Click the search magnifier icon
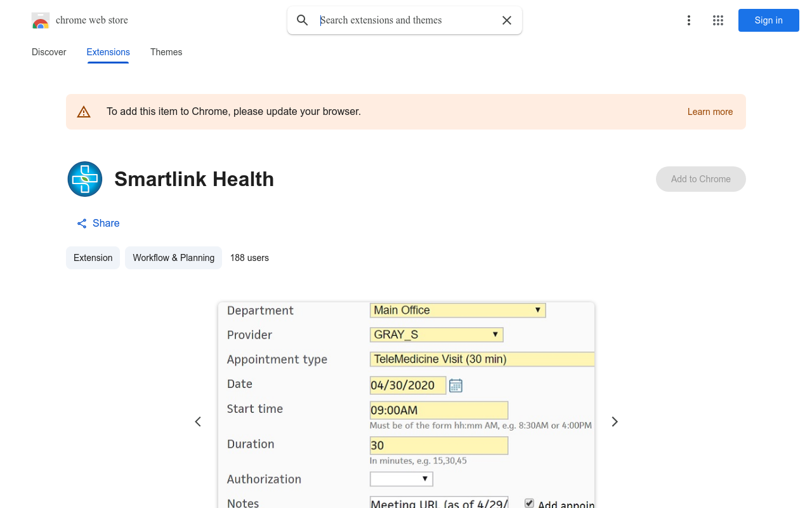 pos(303,20)
